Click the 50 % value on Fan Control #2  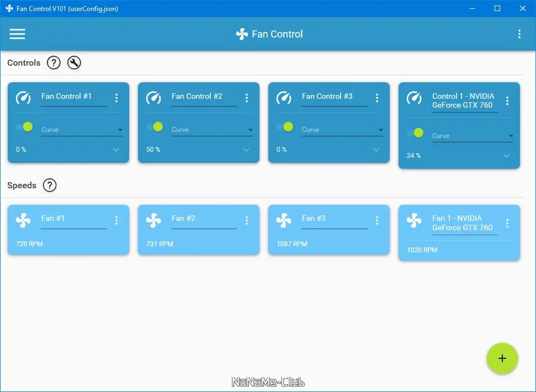[153, 150]
